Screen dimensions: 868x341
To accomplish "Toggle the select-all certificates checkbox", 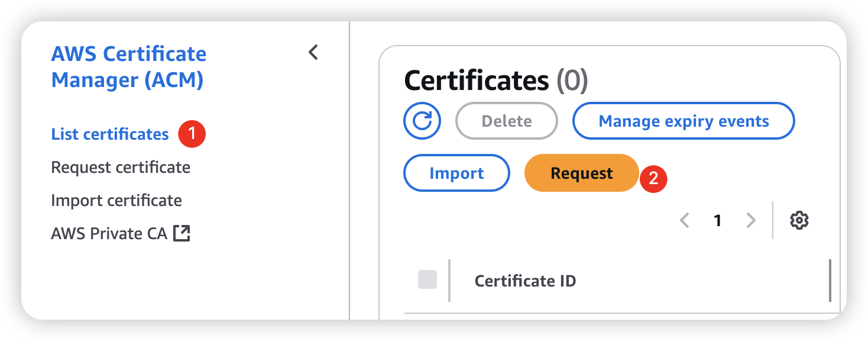I will coord(427,279).
